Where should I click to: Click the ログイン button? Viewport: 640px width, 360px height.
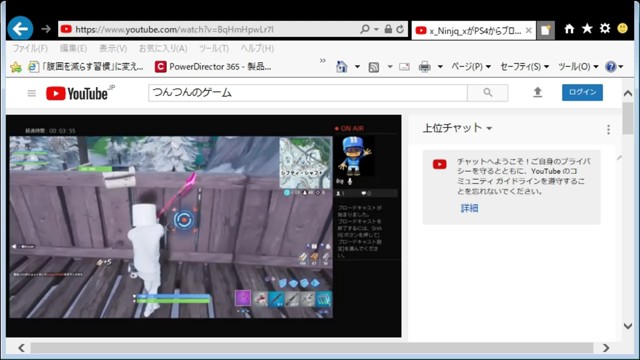coord(582,92)
